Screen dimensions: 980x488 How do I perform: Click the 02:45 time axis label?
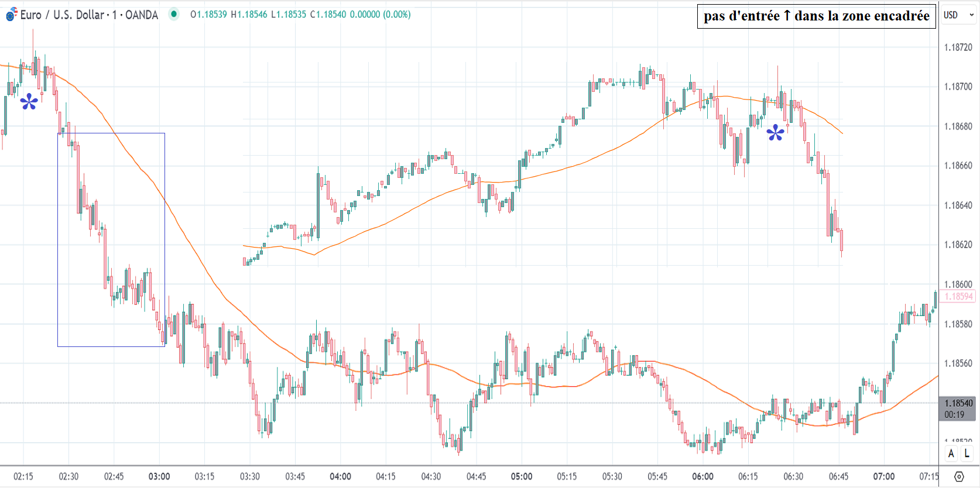click(x=114, y=476)
